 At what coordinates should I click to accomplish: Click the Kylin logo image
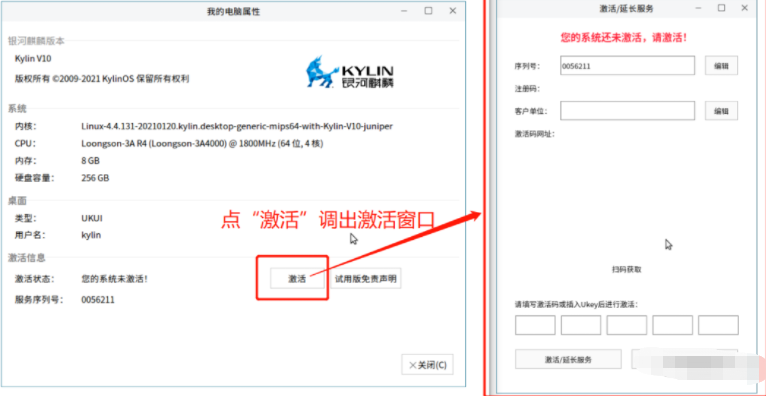pyautogui.click(x=350, y=71)
